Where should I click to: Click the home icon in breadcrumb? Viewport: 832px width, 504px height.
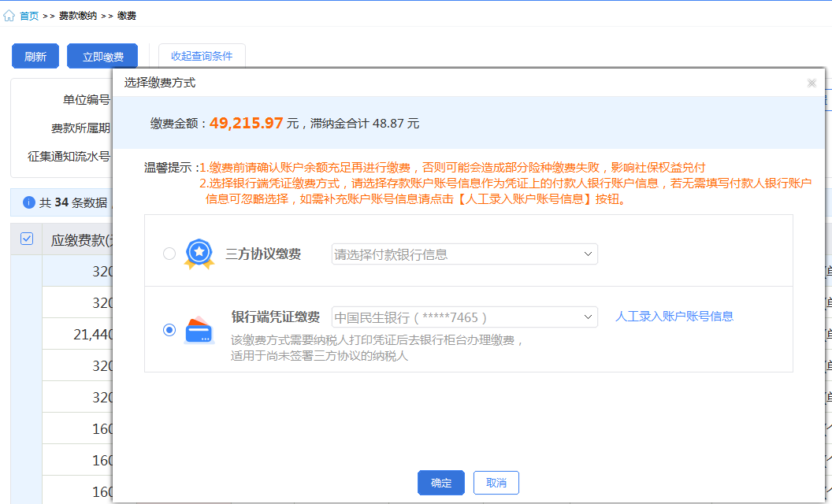[x=9, y=16]
